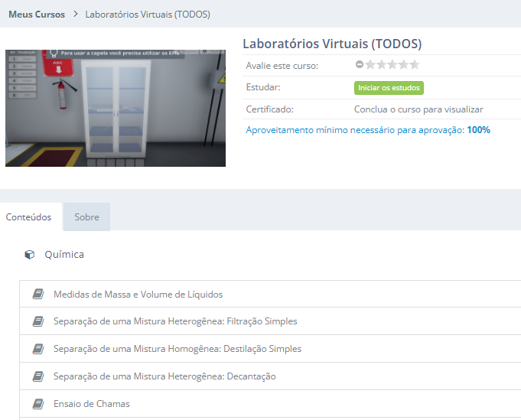The width and height of the screenshot is (521, 420).
Task: Click book icon beside Medidas de Massa
Action: (38, 294)
